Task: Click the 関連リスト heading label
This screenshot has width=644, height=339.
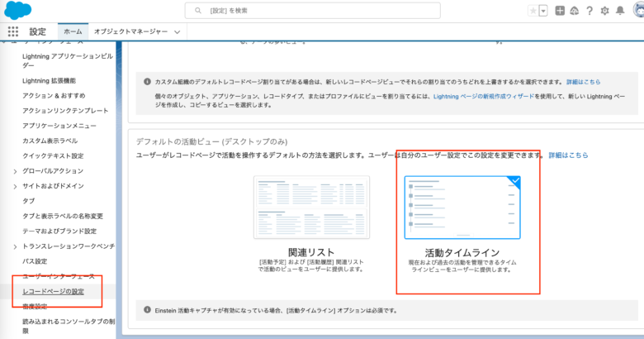Action: coord(311,252)
